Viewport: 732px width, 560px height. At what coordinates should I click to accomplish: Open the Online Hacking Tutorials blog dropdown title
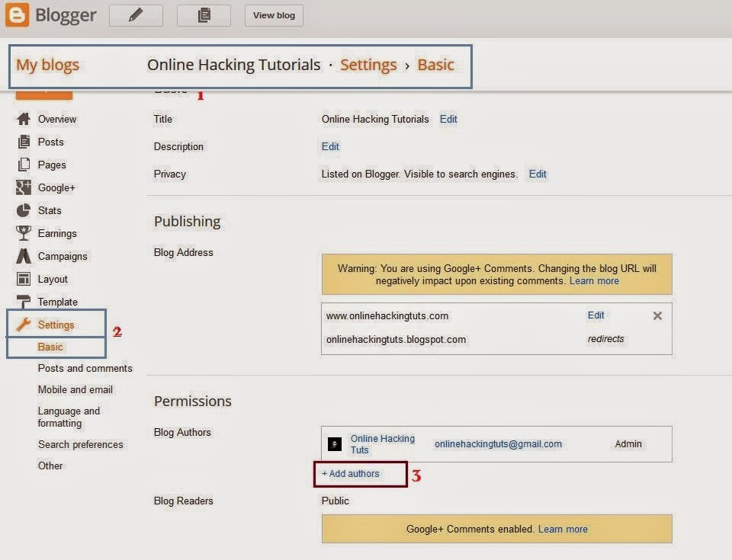[234, 65]
